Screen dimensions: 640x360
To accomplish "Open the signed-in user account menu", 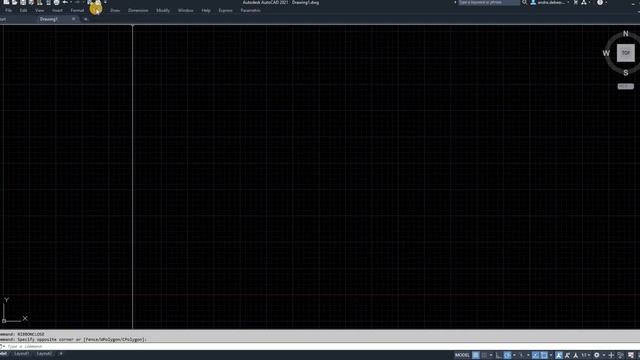I will (x=550, y=2).
